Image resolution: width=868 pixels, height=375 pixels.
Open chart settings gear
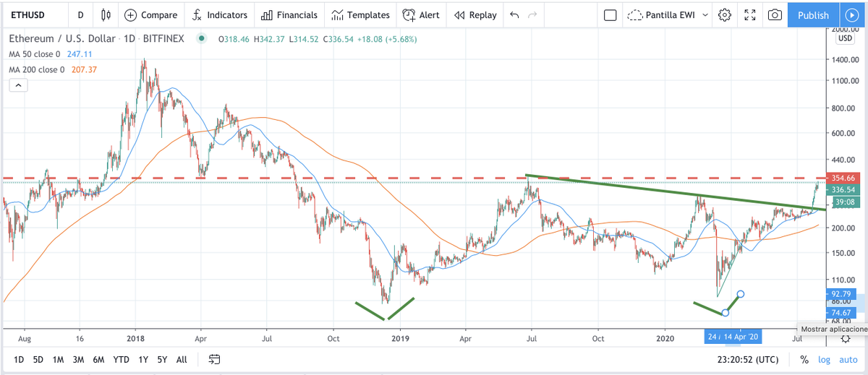726,14
